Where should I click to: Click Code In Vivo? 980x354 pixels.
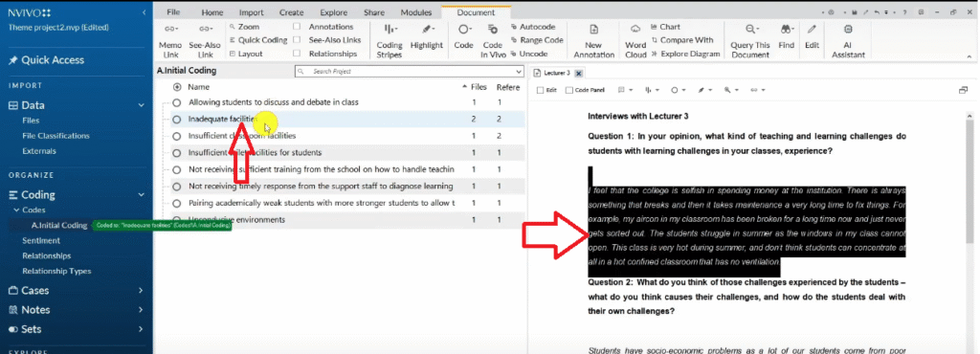(493, 41)
